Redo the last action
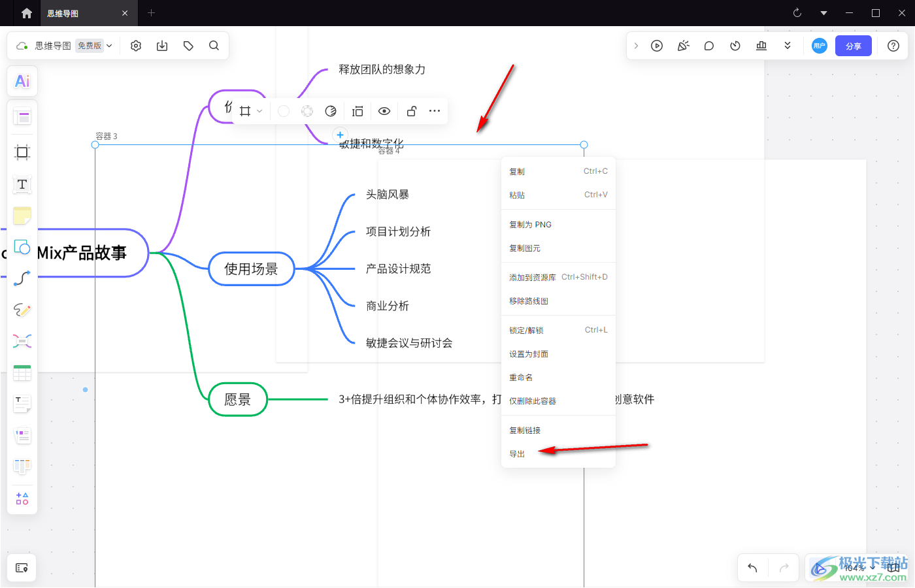This screenshot has width=915, height=588. click(784, 568)
